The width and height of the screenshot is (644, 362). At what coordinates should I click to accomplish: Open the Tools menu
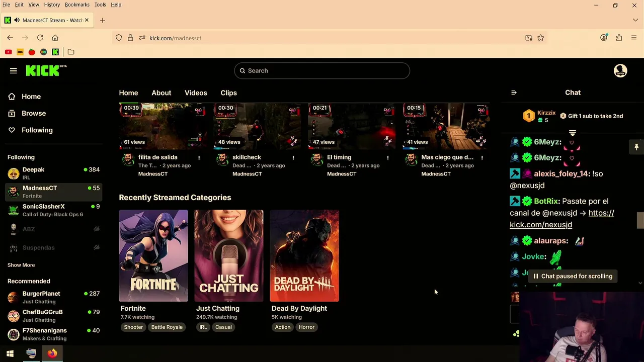click(x=100, y=5)
